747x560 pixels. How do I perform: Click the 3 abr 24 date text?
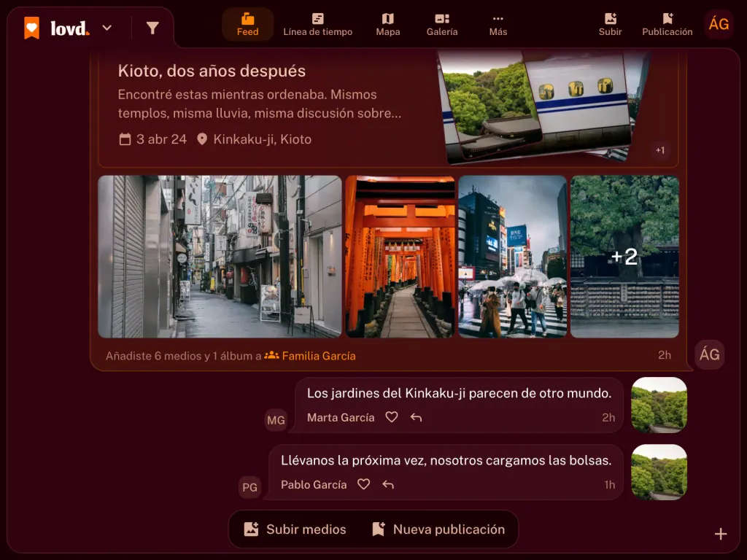click(161, 139)
